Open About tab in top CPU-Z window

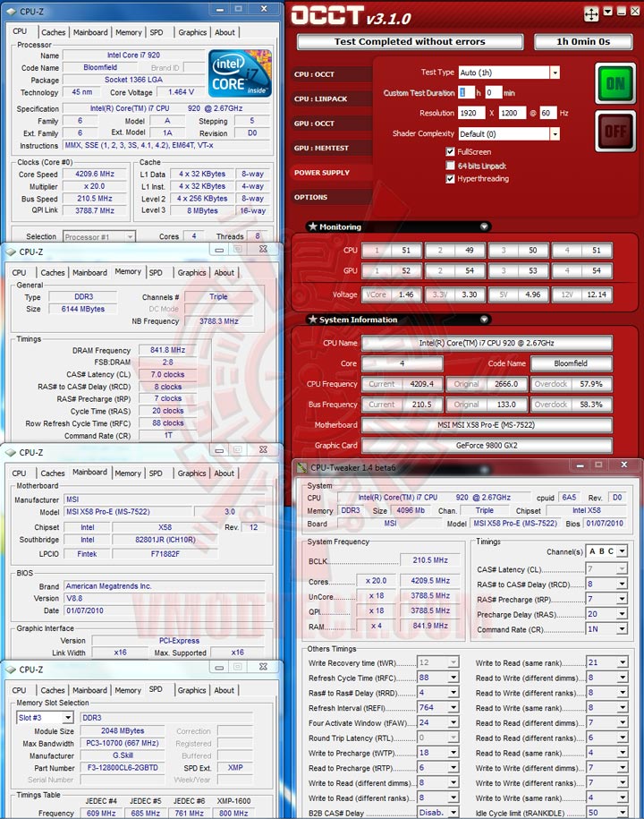(x=225, y=32)
